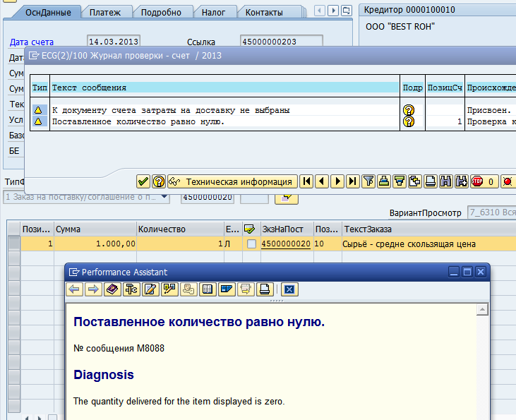Toggle the checkbox in item row 1

(x=251, y=244)
